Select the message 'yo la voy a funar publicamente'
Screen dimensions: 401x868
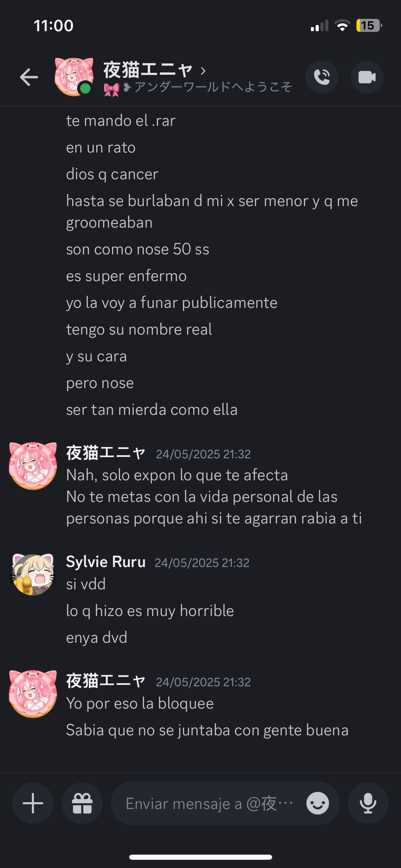172,303
